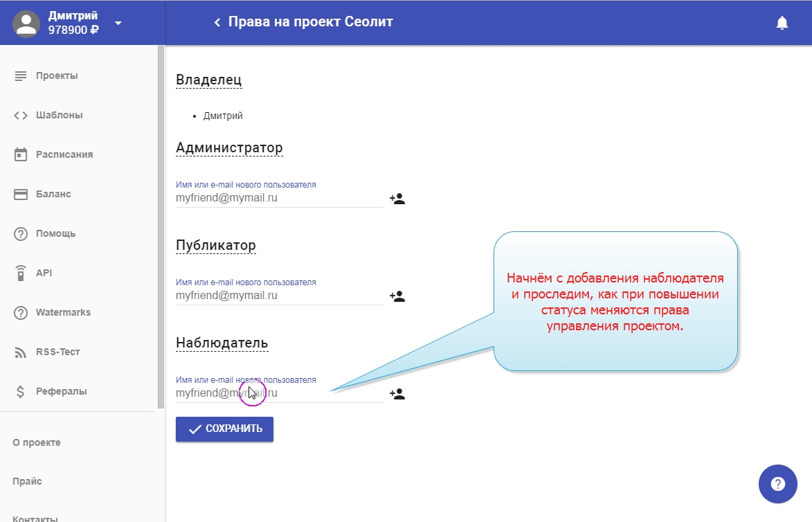Expand the account dropdown arrow near Дмитрий
Screen dimensions: 812x522
(x=118, y=23)
